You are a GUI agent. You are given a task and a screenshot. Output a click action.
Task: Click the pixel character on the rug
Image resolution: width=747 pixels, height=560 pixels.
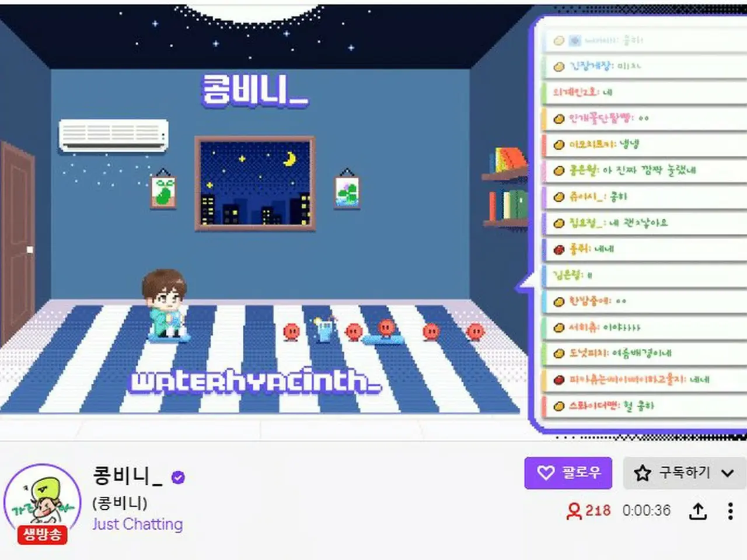click(166, 306)
